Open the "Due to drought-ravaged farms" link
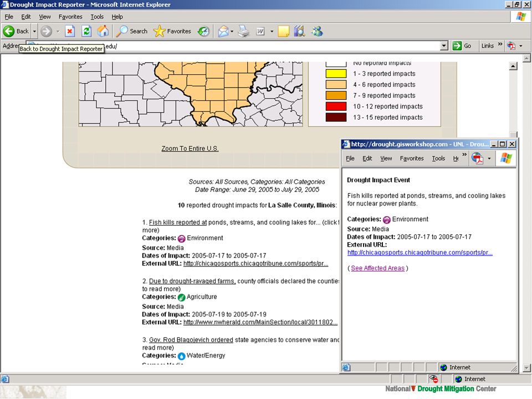532x399 pixels. pos(192,282)
